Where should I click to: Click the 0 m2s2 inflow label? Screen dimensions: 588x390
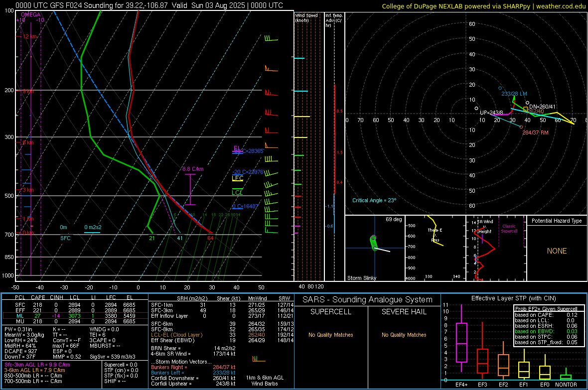coord(93,227)
